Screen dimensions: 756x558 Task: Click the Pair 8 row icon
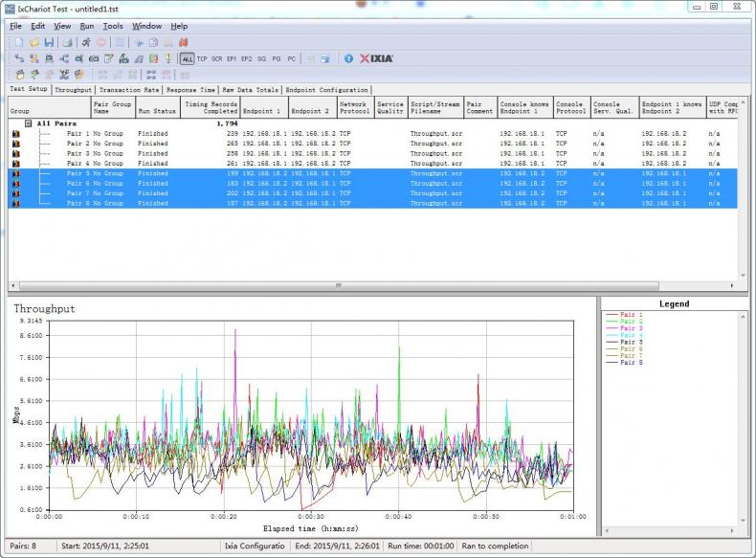(x=16, y=204)
